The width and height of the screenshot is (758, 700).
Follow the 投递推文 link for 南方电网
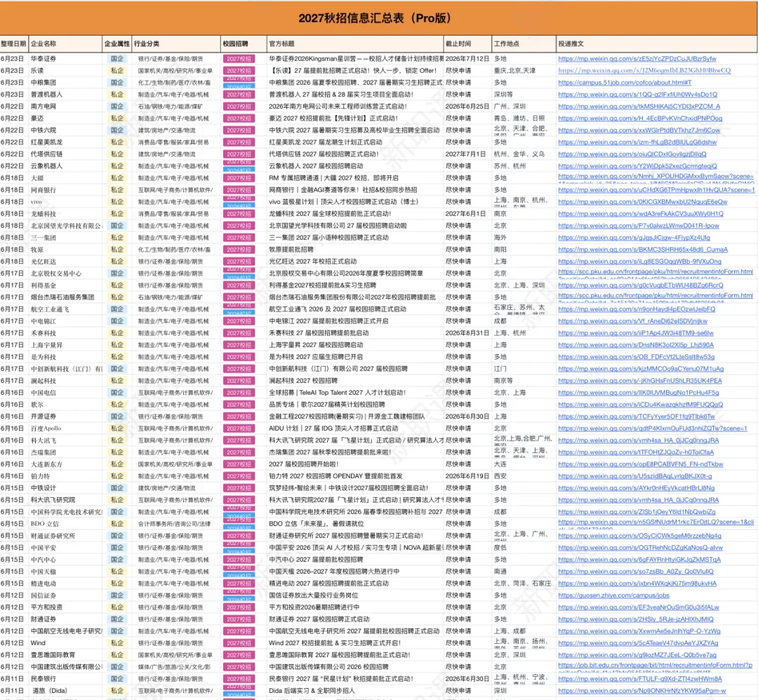tap(639, 107)
